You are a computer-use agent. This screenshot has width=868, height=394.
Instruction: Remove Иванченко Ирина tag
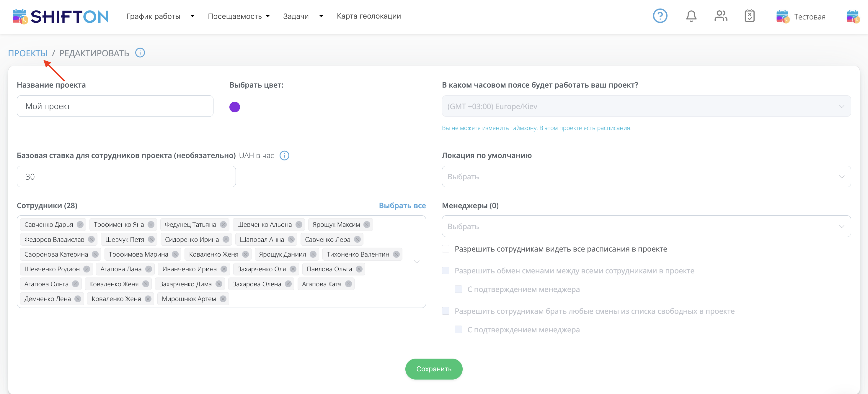coord(224,269)
